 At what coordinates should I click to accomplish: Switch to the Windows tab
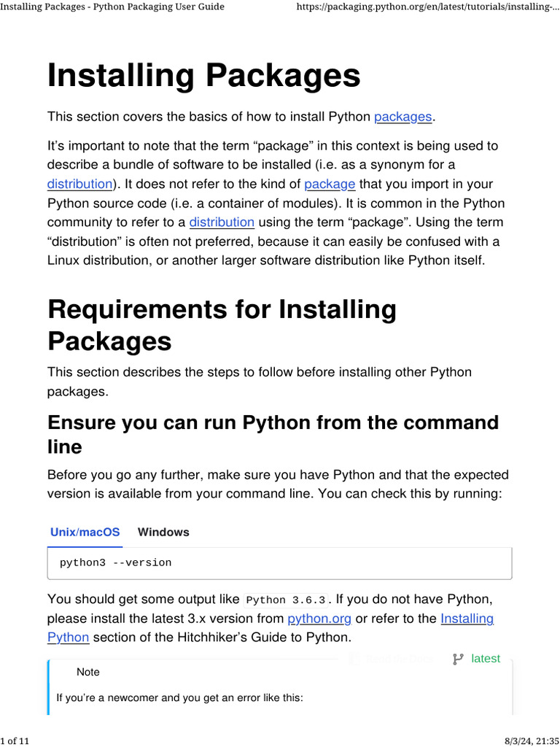[x=163, y=532]
